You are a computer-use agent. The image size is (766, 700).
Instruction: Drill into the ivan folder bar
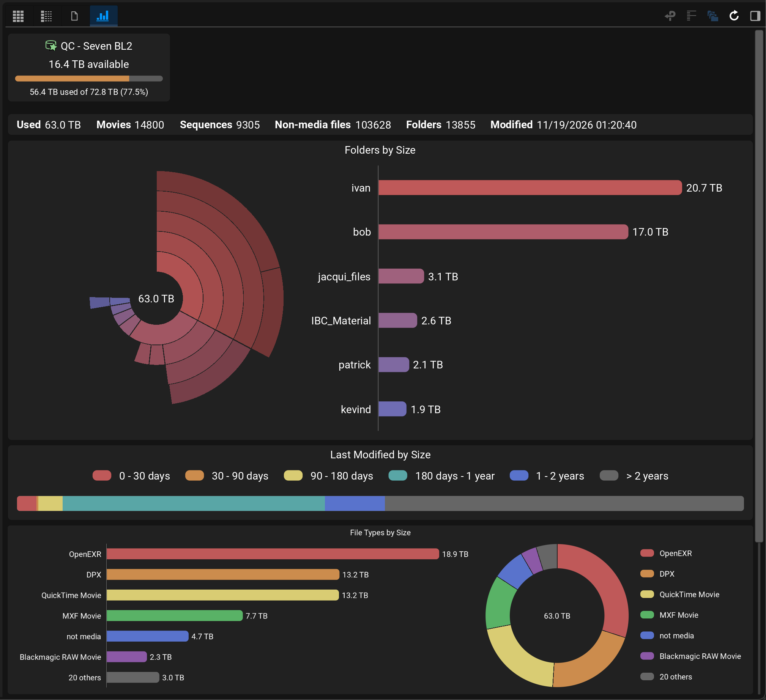(x=530, y=188)
